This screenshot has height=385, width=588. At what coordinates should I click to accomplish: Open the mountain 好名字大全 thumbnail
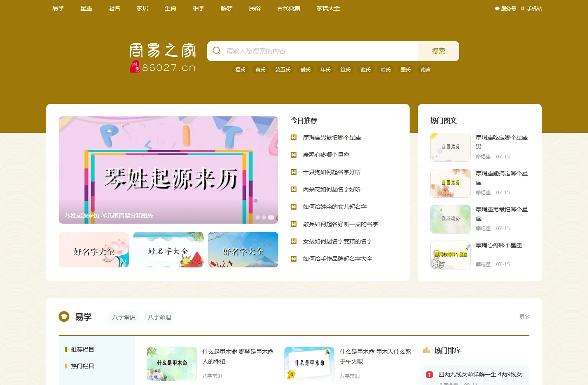tap(243, 250)
